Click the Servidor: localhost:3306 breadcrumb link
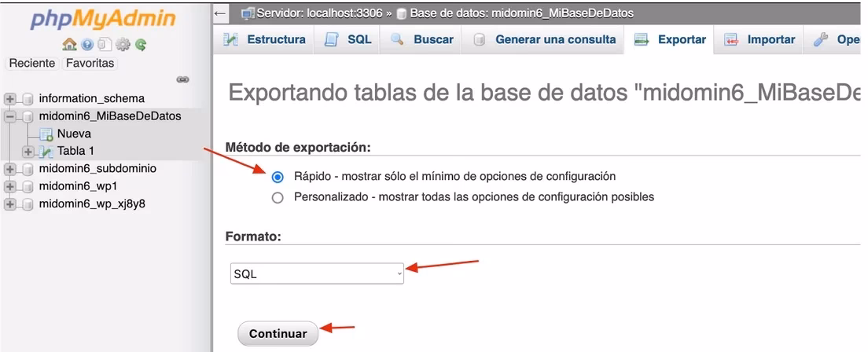Screen dimensions: 868x352 click(319, 13)
